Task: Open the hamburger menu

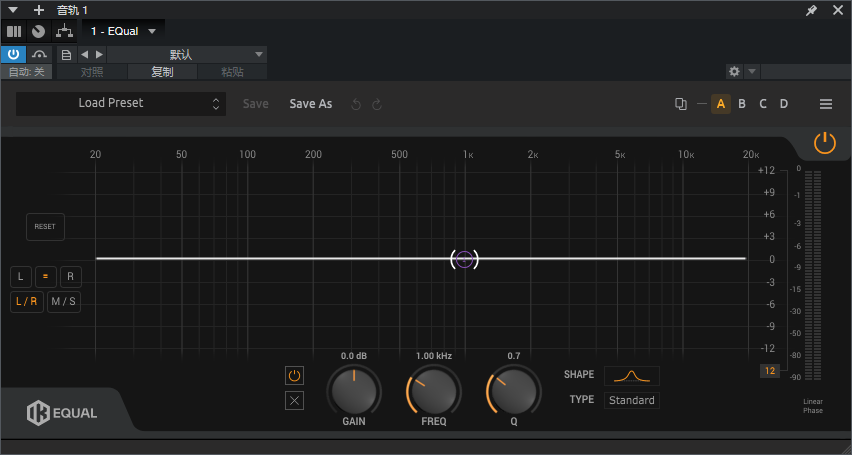Action: tap(826, 104)
